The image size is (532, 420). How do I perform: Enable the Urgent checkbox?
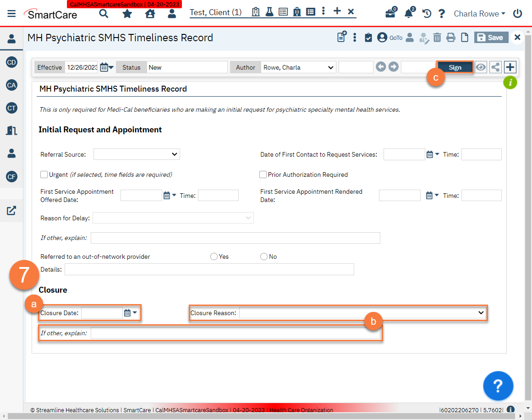[44, 175]
